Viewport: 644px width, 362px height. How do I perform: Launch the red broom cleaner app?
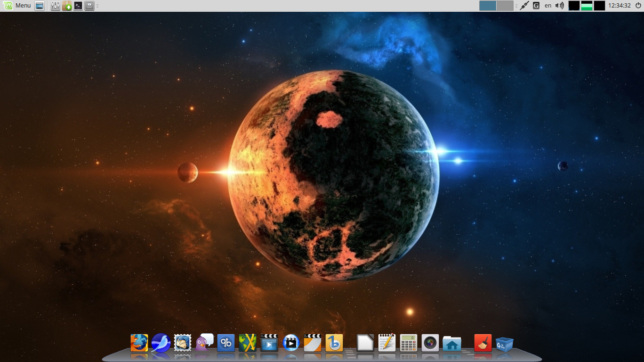483,343
